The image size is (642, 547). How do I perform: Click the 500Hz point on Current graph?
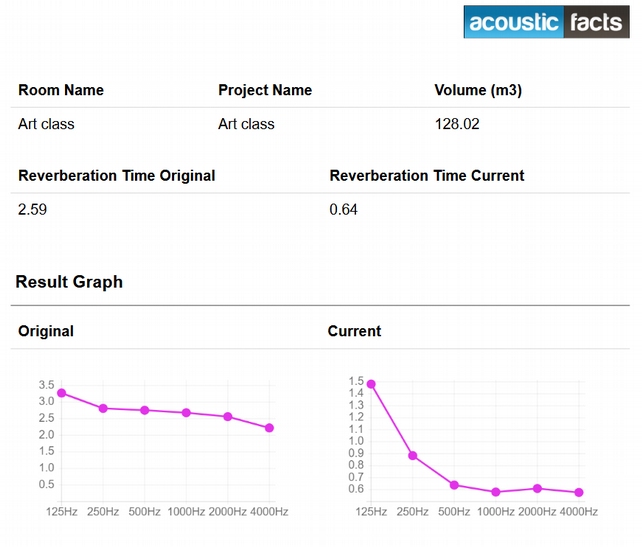tap(454, 485)
